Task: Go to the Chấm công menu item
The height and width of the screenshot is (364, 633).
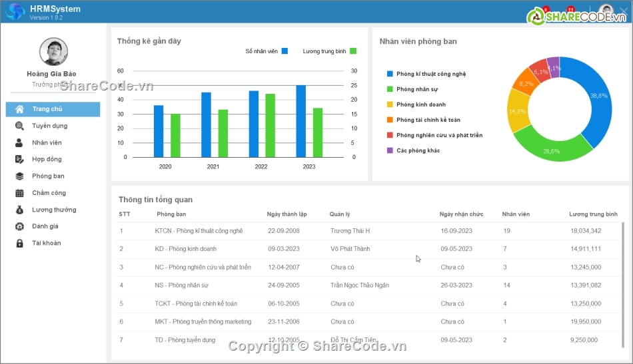Action: coord(49,193)
